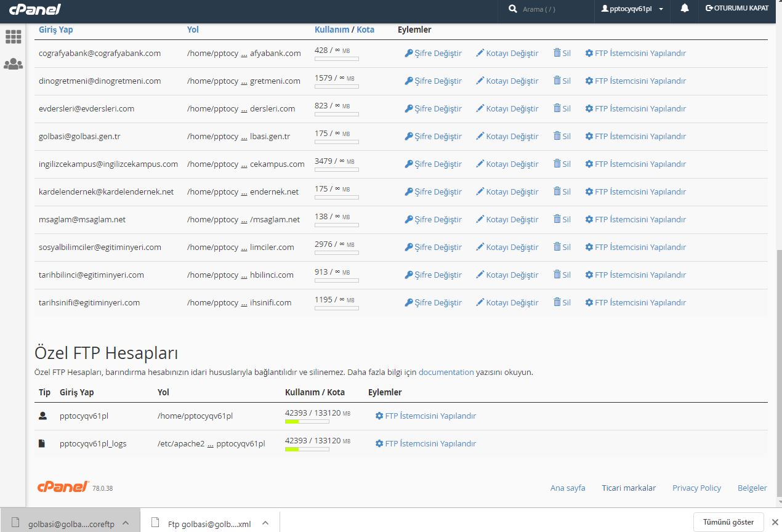The width and height of the screenshot is (782, 532).
Task: Click gear icon for pptocyqv61pl_logs account
Action: click(379, 444)
